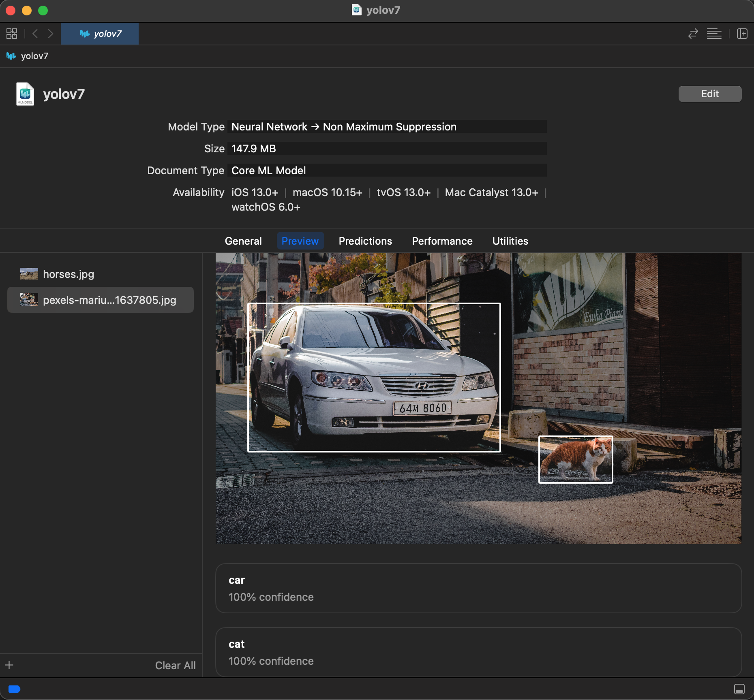This screenshot has width=754, height=700.
Task: Toggle the debug area panel icon
Action: click(x=739, y=689)
